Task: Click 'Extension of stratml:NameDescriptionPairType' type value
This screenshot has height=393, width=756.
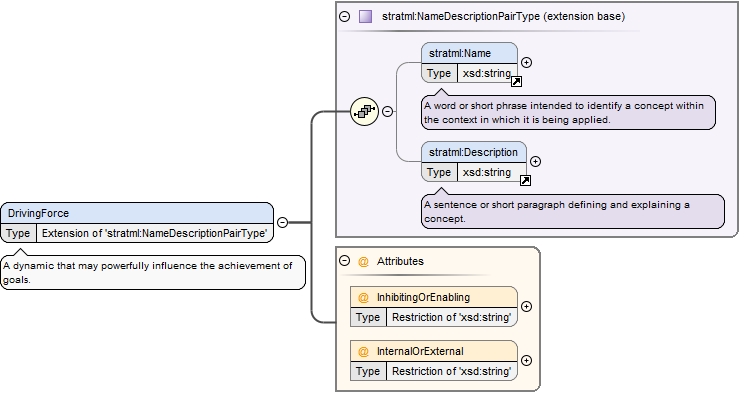Action: pos(154,233)
